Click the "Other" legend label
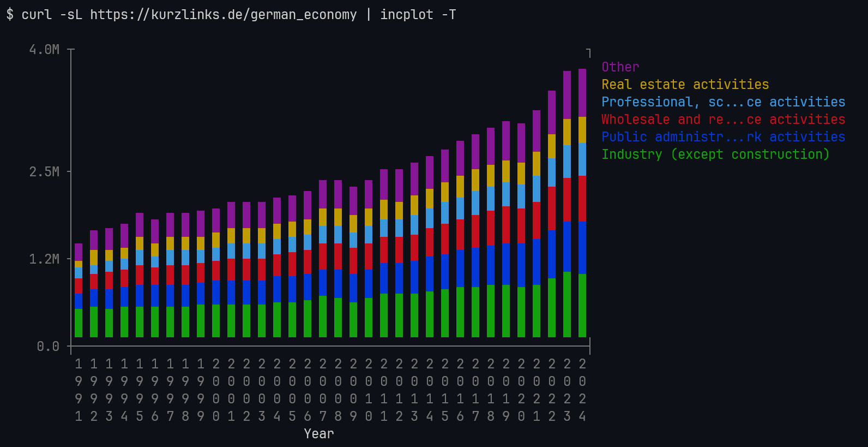Screen dimensions: 868x447 coord(620,67)
